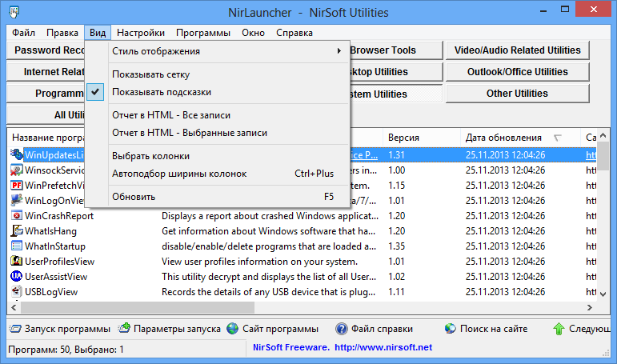
Task: Open Other Utilities category
Action: [518, 94]
